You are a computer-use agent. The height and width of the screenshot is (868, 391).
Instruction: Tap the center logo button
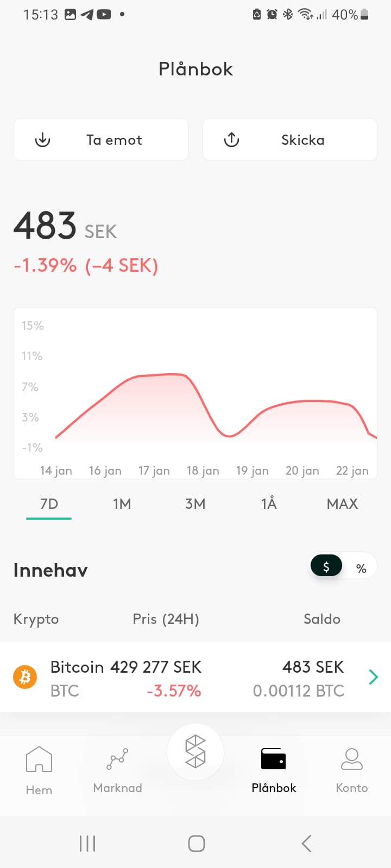195,751
